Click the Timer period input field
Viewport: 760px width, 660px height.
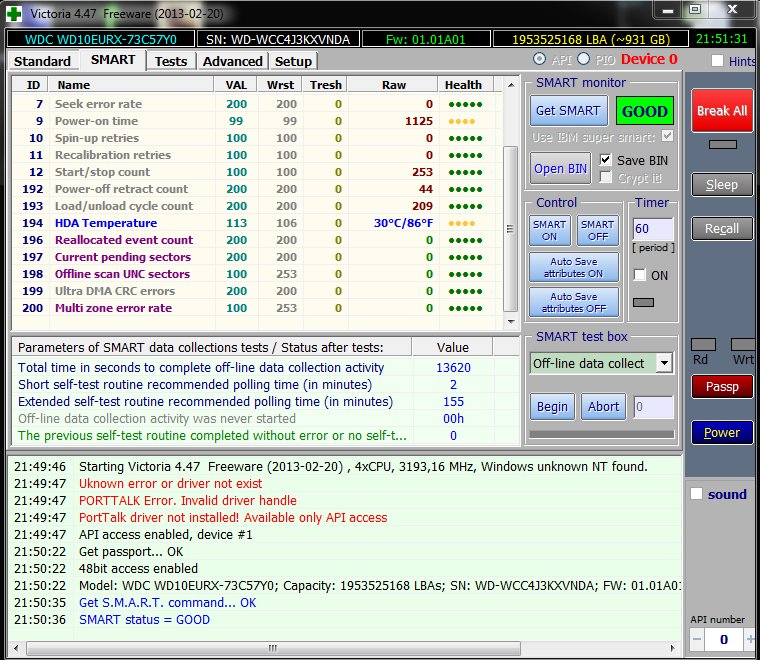[x=652, y=229]
